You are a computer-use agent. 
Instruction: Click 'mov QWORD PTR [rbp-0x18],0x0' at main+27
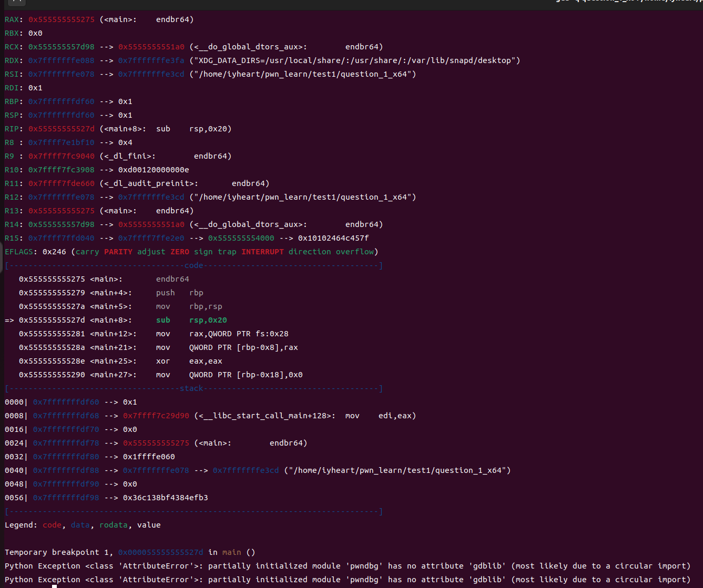(x=229, y=375)
